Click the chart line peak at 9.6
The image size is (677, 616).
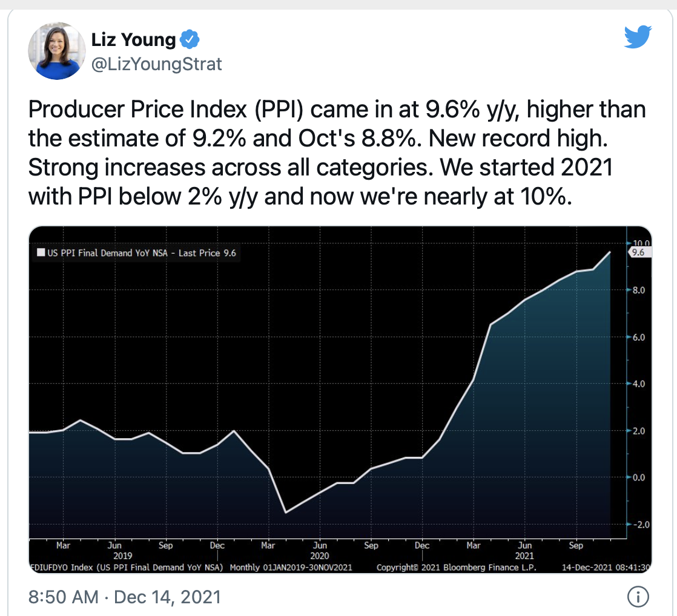[610, 252]
